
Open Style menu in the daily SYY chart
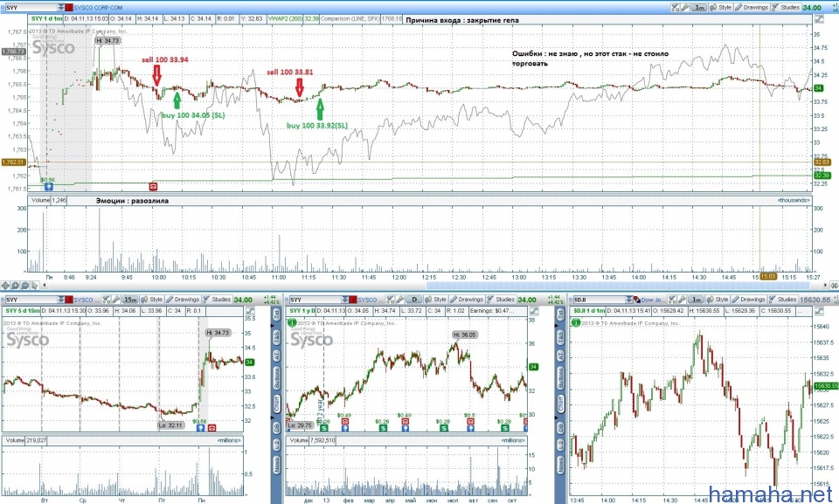435,300
